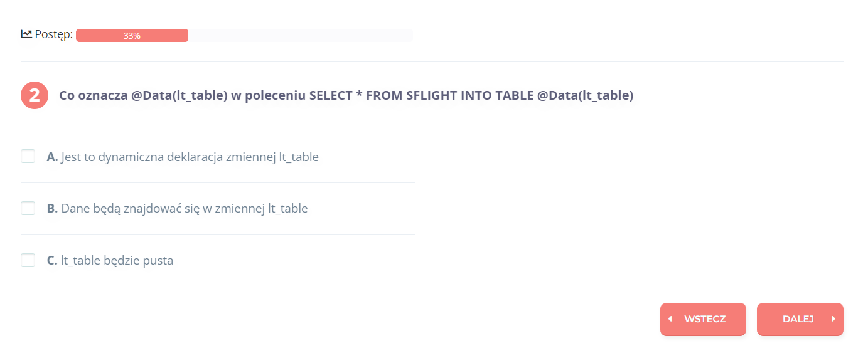This screenshot has height=363, width=868.
Task: Pick answer text "Dane będą znajdować się w zmiennej"
Action: click(x=163, y=208)
